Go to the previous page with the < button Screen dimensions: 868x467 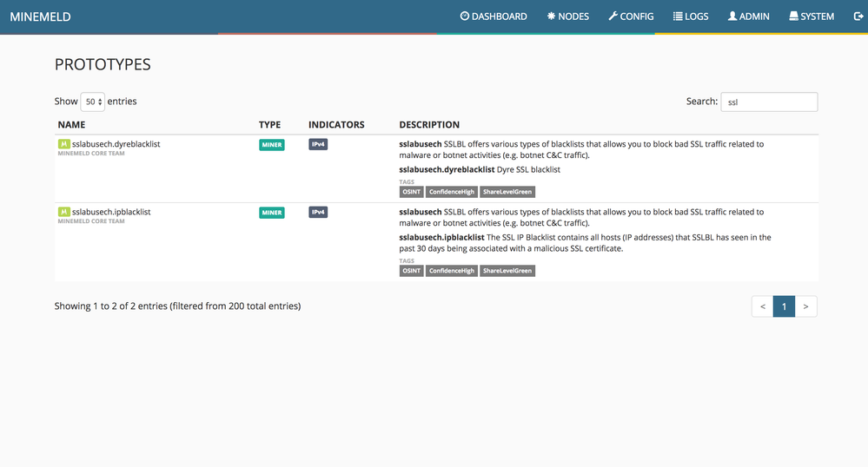click(x=762, y=306)
